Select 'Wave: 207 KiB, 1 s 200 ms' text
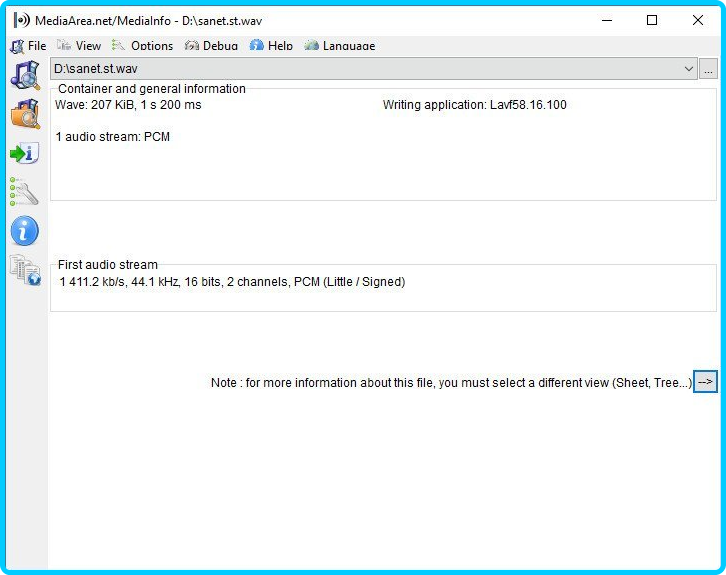This screenshot has height=575, width=726. click(128, 105)
